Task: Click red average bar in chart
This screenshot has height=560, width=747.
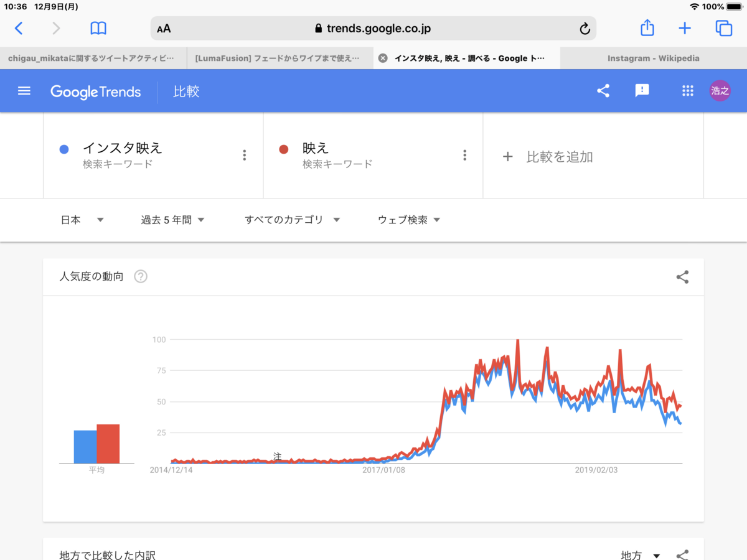Action: click(x=108, y=444)
